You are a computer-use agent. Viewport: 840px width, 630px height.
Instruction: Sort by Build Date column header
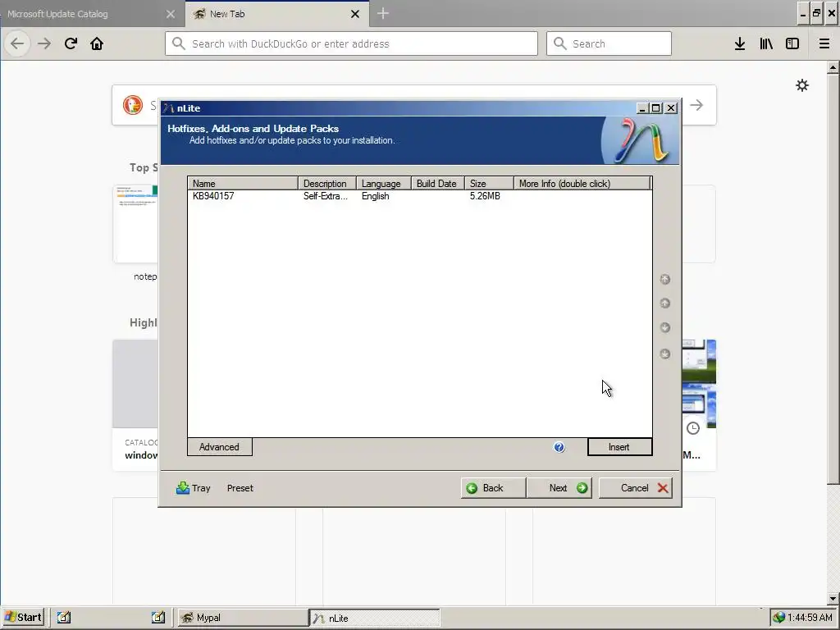coord(438,183)
